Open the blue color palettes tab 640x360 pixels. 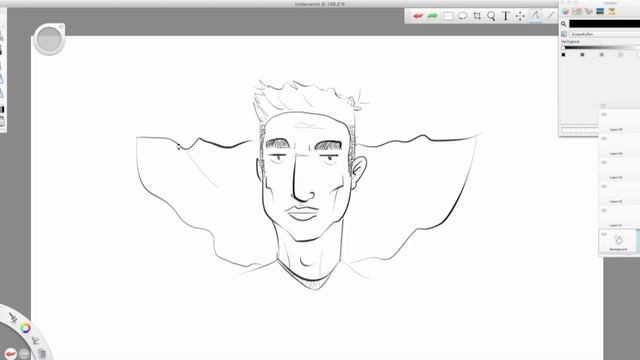point(600,11)
